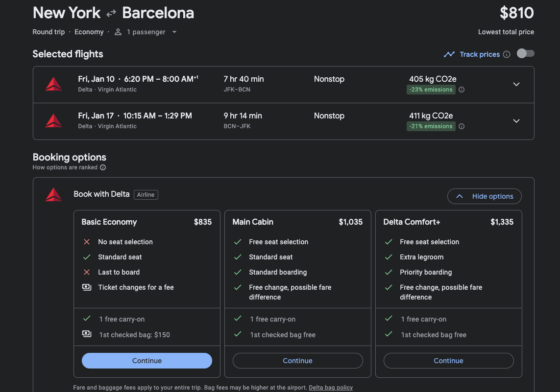Click the $810 lowest total price
Viewport: 560px width, 392px height.
click(x=516, y=13)
